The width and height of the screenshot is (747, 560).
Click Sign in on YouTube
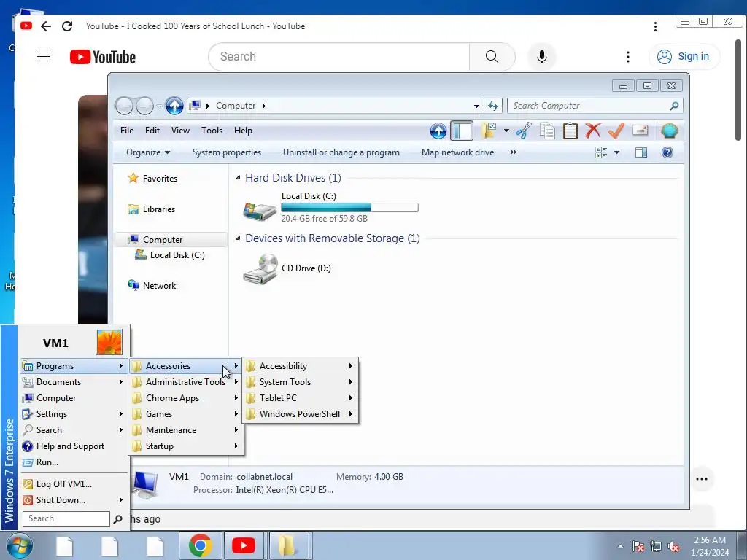click(x=684, y=56)
